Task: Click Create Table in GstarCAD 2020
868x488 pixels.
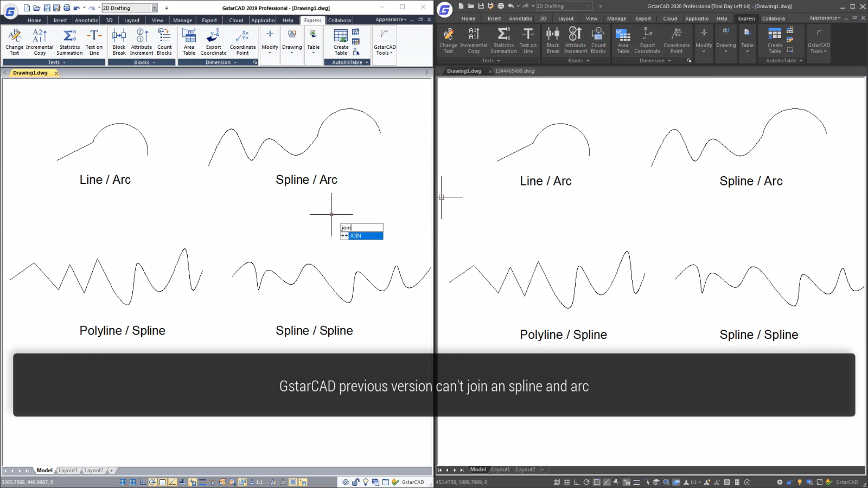Action: [x=775, y=41]
